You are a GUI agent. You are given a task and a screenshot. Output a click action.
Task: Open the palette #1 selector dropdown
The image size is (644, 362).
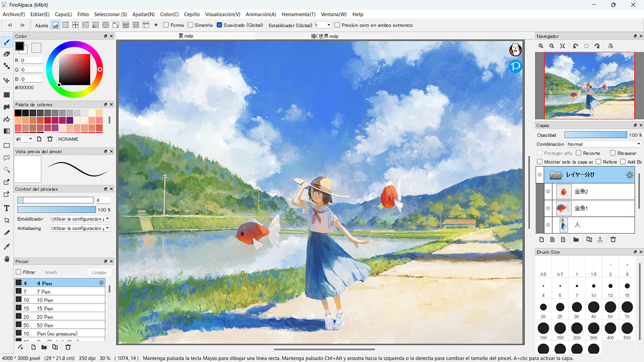24,139
